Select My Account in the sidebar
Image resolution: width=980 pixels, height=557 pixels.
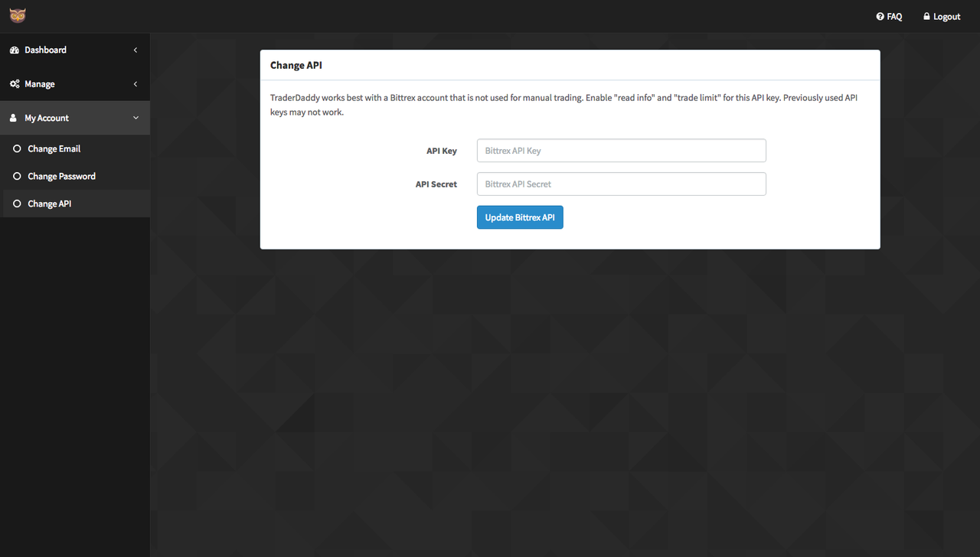point(75,118)
